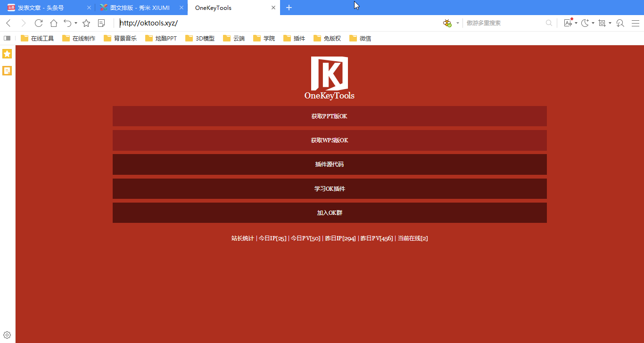Open the 插件源代码 button

click(330, 164)
